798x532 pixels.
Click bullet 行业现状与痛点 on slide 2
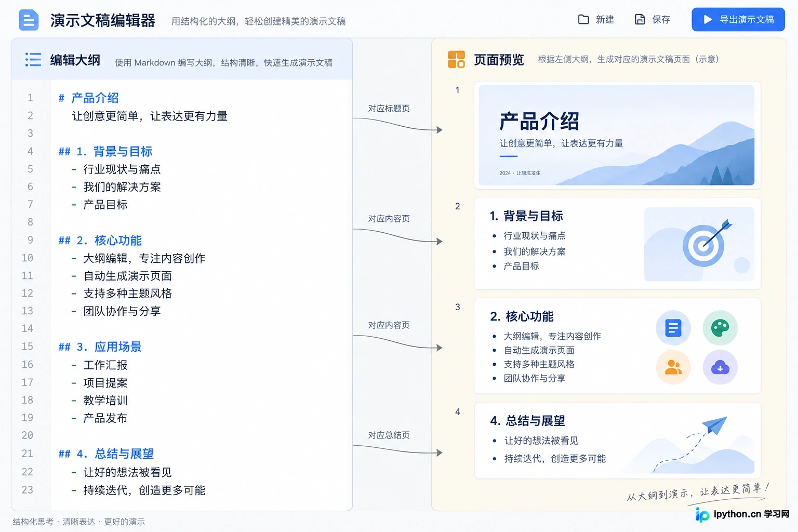click(x=535, y=236)
